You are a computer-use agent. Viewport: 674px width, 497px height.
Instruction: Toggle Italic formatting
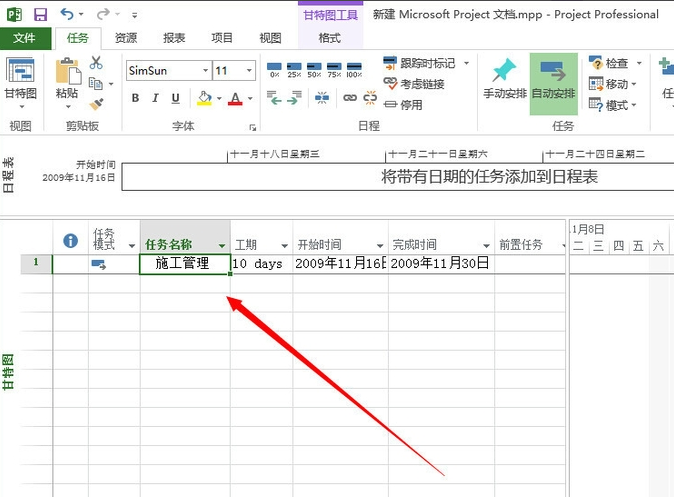(x=155, y=98)
